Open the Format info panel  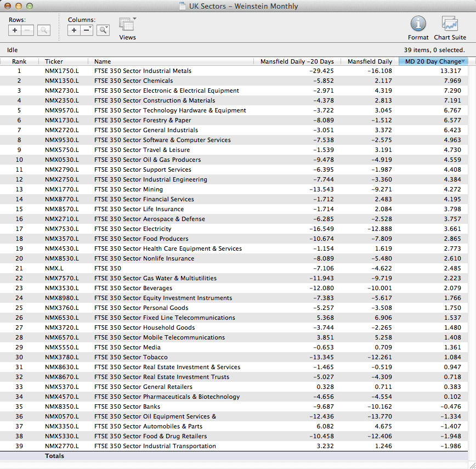418,24
